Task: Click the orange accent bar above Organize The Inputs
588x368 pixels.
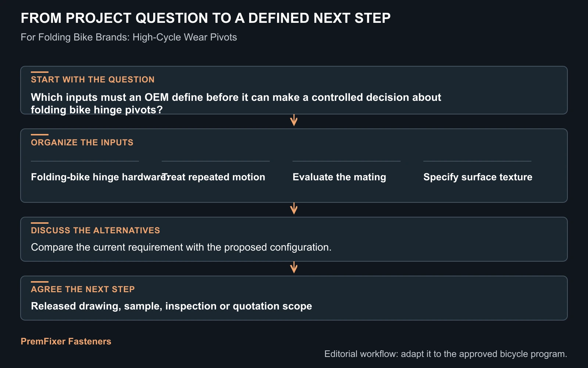Action: click(40, 135)
